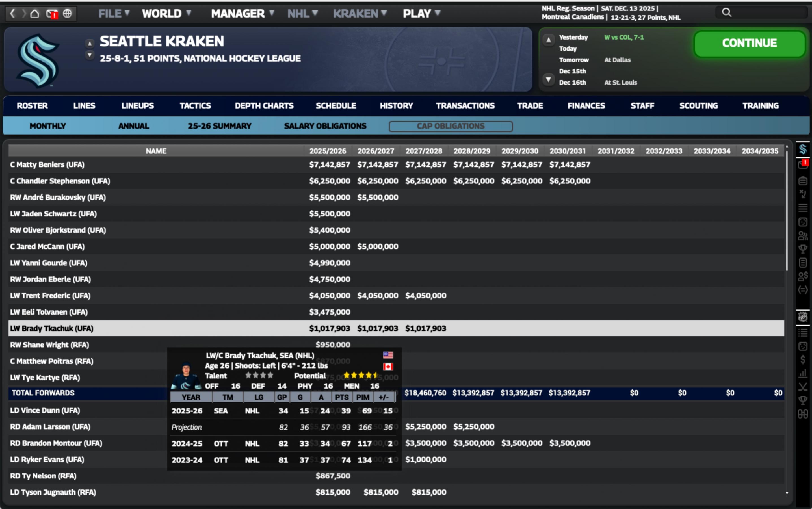Click the globe icon in top bar
Screen dimensions: 812x509
[67, 14]
